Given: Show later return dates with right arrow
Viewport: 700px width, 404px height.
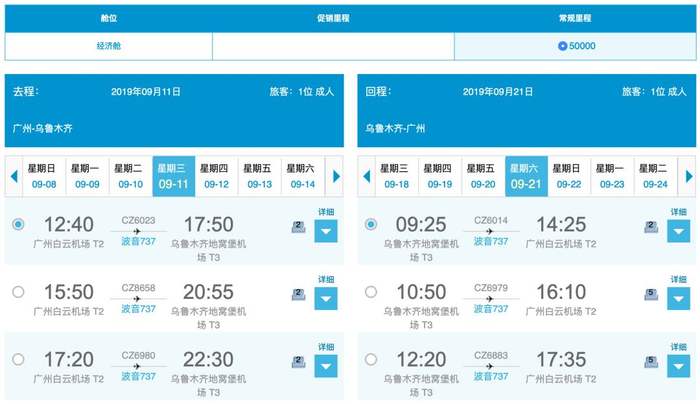Looking at the screenshot, I should 689,177.
